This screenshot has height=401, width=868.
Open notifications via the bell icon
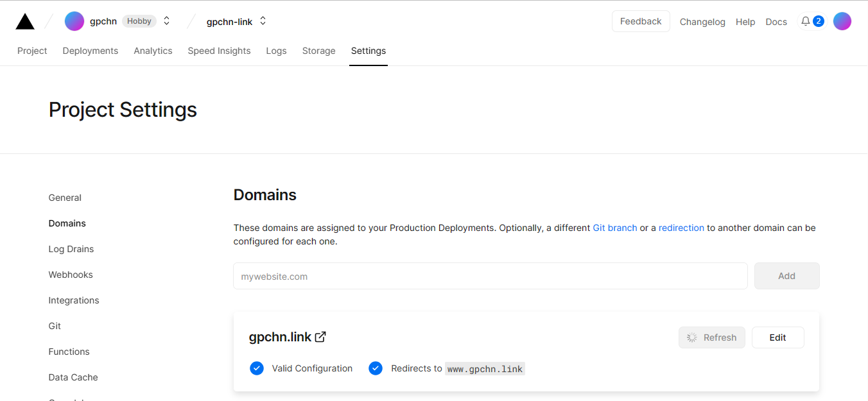(805, 21)
